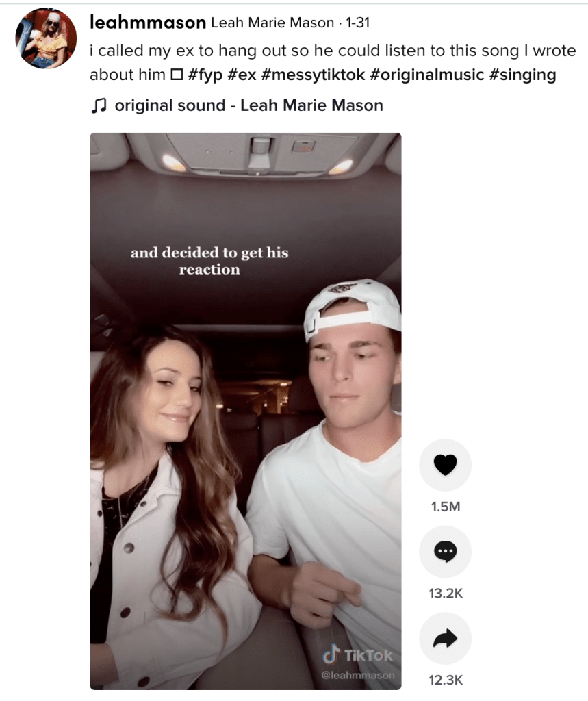Play the video thumbnail

pos(246,411)
